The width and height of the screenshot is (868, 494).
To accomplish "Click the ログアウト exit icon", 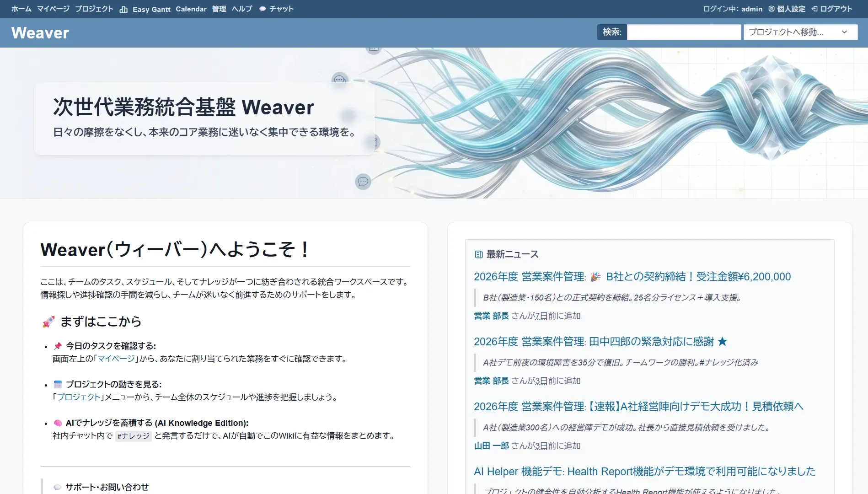I will tap(814, 9).
